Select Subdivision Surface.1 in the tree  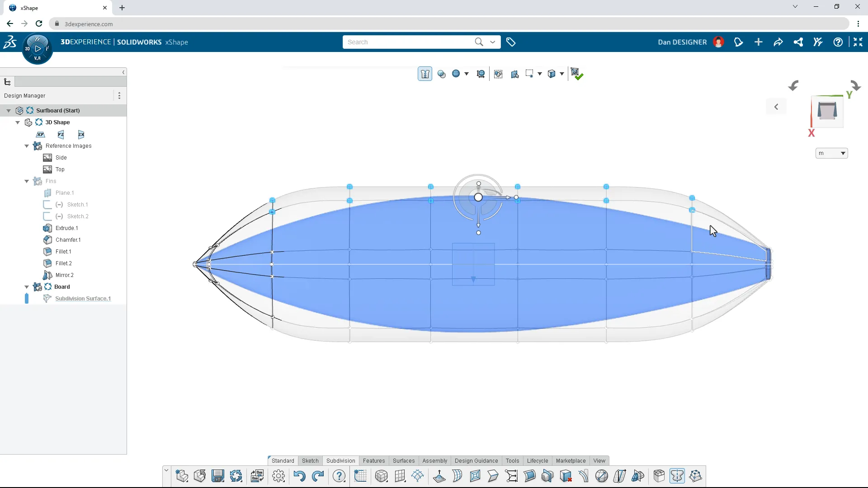point(83,299)
